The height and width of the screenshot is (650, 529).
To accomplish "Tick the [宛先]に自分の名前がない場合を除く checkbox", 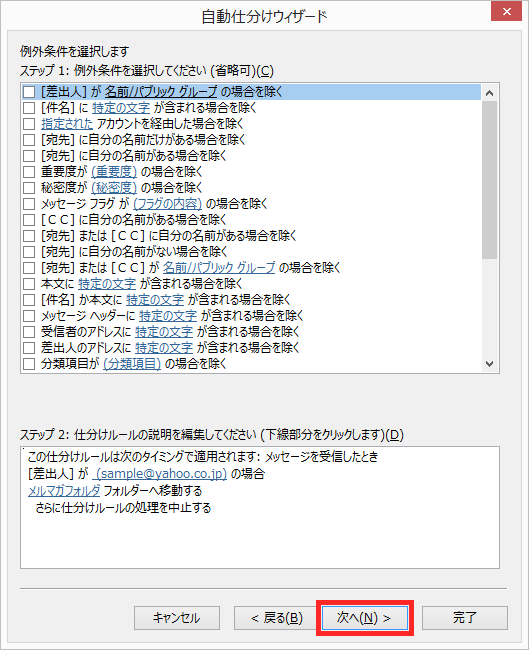I will pos(29,252).
